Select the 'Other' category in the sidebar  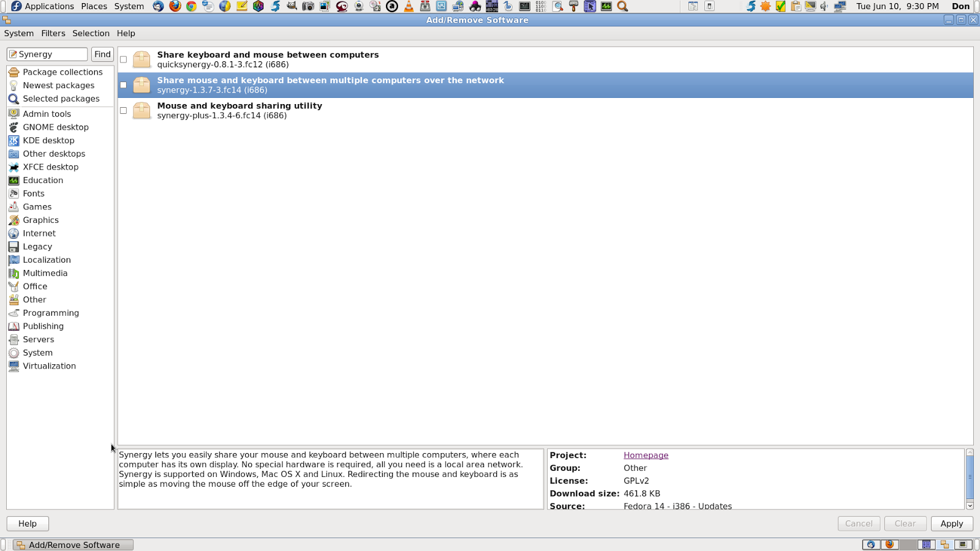(60, 300)
